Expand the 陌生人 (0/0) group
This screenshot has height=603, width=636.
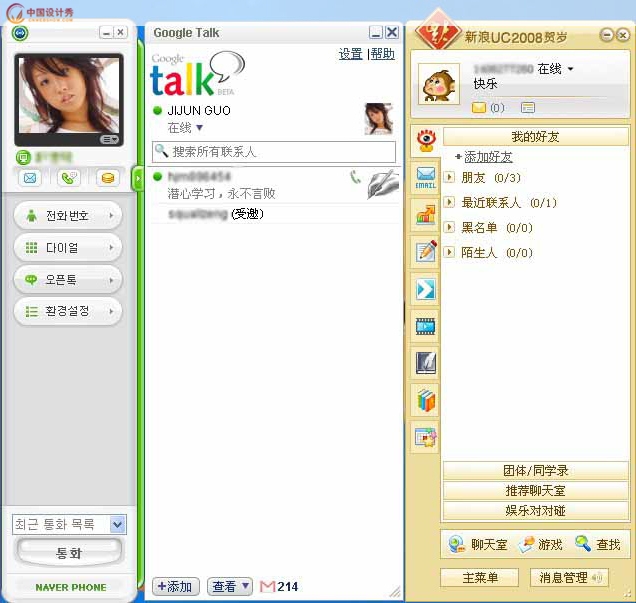pyautogui.click(x=449, y=252)
